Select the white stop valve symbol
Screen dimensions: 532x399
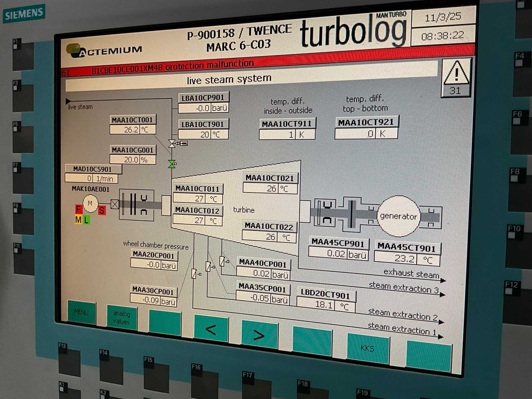point(172,144)
